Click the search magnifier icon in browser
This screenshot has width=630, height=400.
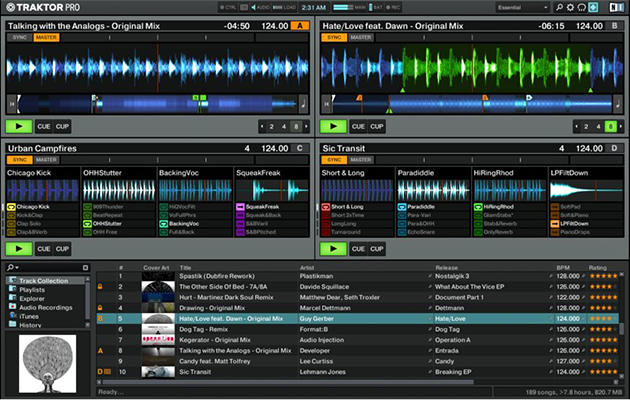click(x=9, y=268)
